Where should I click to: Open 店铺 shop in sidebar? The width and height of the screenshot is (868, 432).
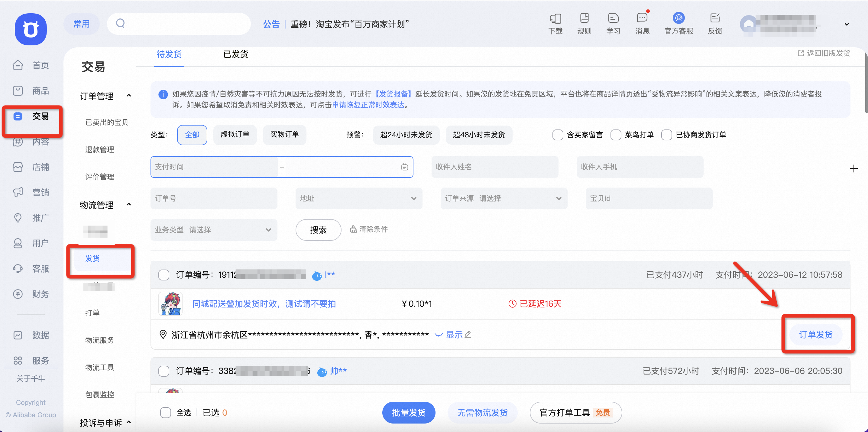(31, 167)
